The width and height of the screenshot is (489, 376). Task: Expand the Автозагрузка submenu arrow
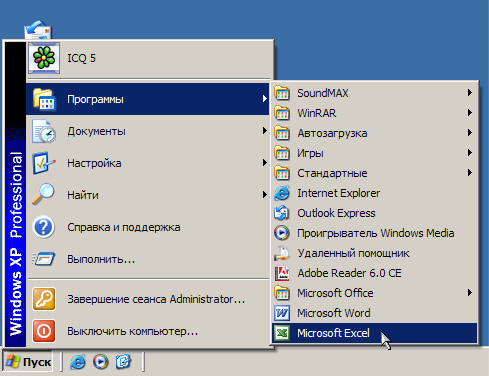point(470,132)
